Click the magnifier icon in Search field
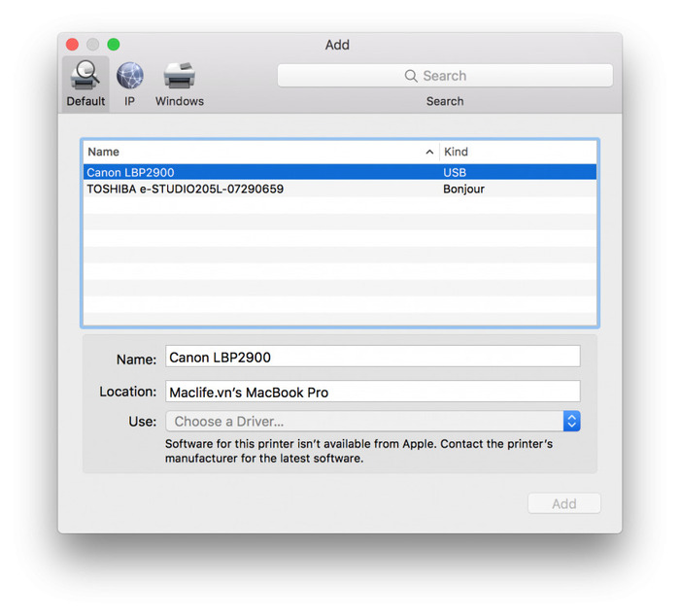This screenshot has height=616, width=680. click(x=411, y=76)
